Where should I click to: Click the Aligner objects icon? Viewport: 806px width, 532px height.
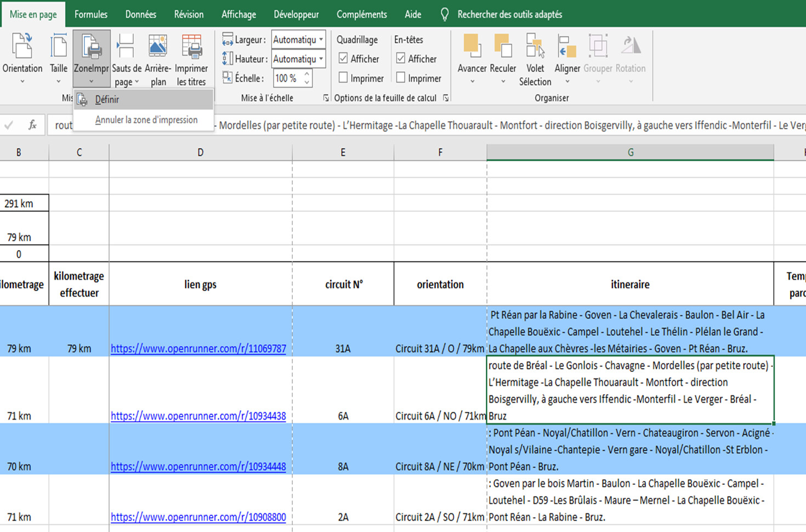click(x=567, y=46)
